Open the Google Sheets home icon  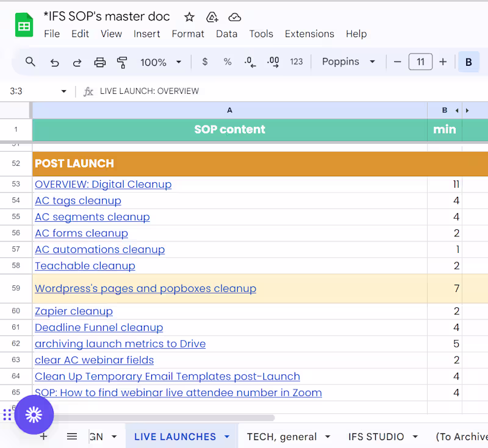click(24, 25)
